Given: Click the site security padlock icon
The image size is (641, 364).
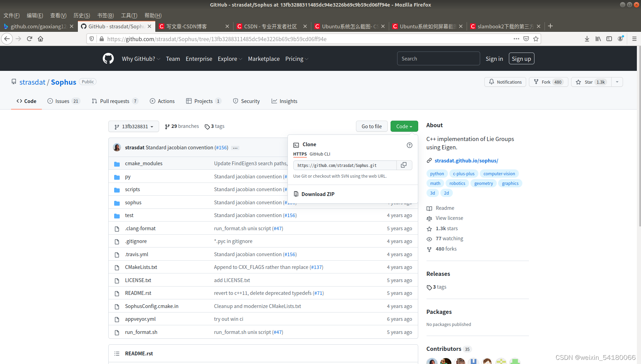Looking at the screenshot, I should [x=102, y=39].
